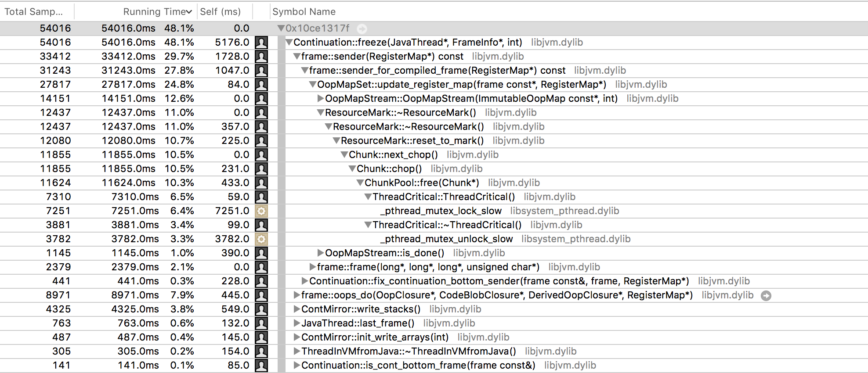Collapse the ResourceMark::reset_to_mark node
Image resolution: width=868 pixels, height=373 pixels.
(x=336, y=141)
